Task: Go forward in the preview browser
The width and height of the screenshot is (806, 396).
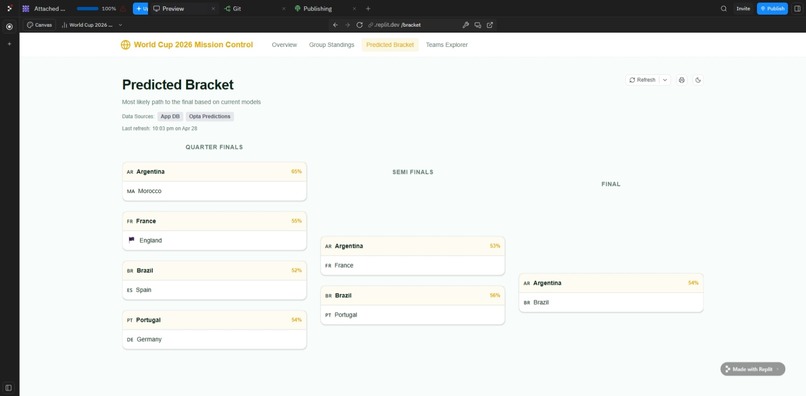Action: pyautogui.click(x=347, y=25)
